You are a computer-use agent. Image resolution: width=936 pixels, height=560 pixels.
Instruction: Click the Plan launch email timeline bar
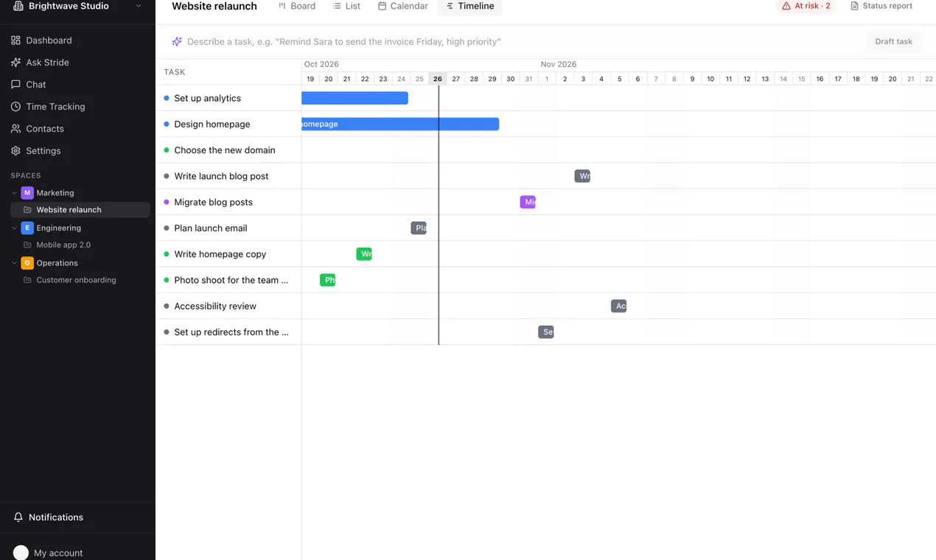(x=419, y=228)
